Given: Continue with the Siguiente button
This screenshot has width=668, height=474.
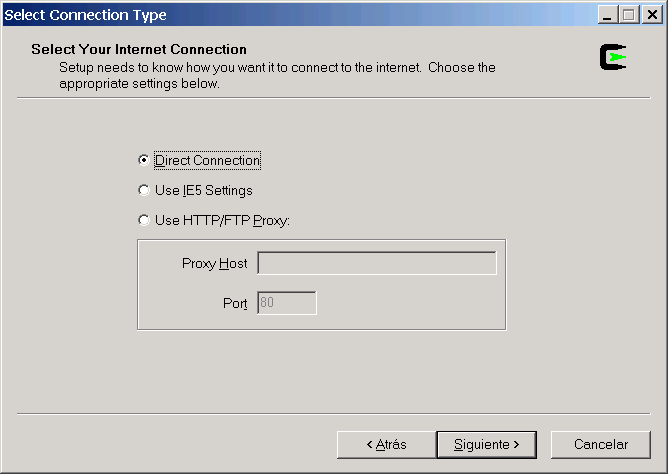Looking at the screenshot, I should [487, 445].
